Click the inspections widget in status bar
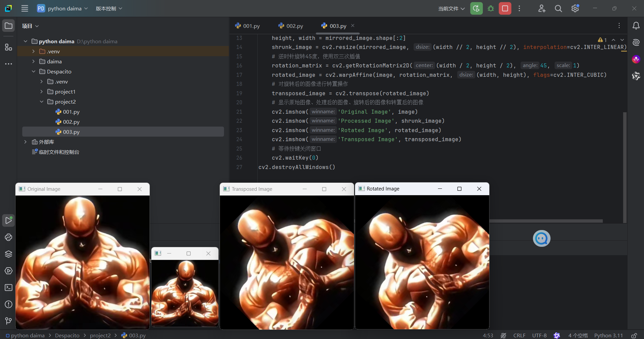Viewport: 644px width, 339px height. click(503, 335)
